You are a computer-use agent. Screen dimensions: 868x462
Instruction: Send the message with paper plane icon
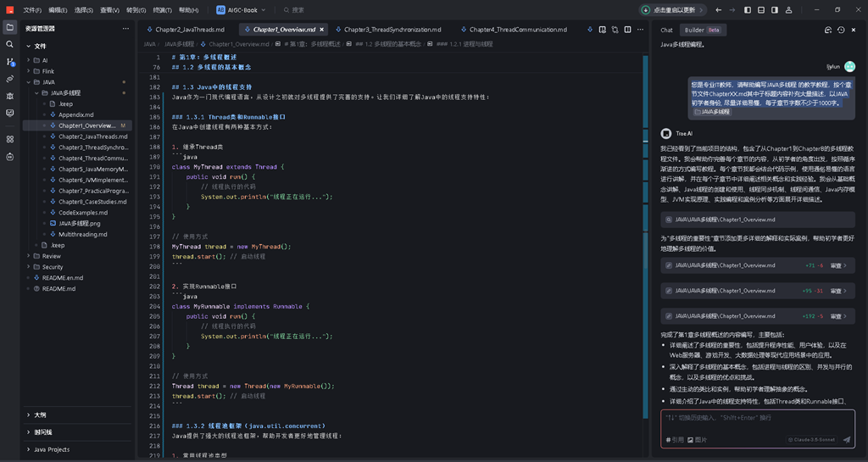[847, 440]
